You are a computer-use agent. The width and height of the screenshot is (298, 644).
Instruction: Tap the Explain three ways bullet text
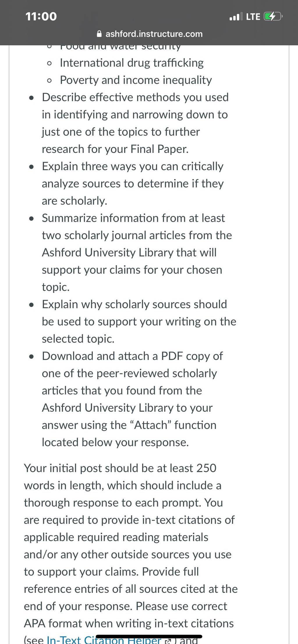point(133,183)
